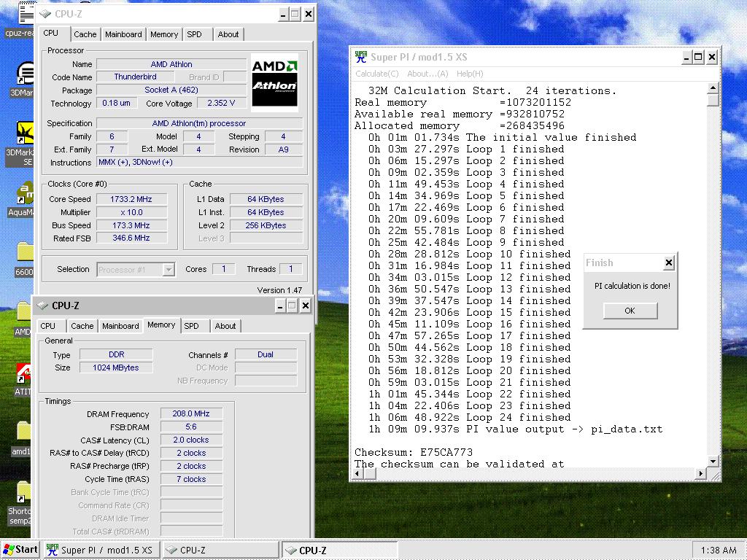Minimize the upper CPU-Z window
The image size is (747, 560).
pyautogui.click(x=283, y=15)
